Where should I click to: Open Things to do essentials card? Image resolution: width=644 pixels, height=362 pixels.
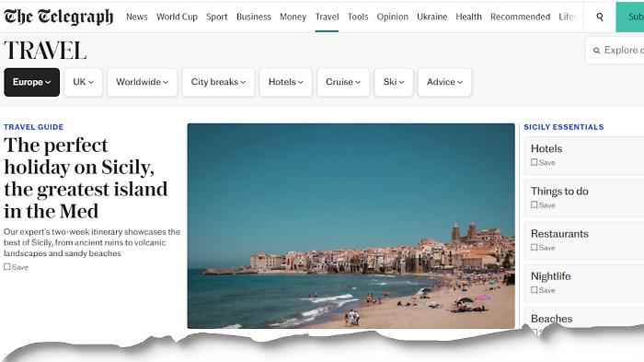click(x=584, y=198)
